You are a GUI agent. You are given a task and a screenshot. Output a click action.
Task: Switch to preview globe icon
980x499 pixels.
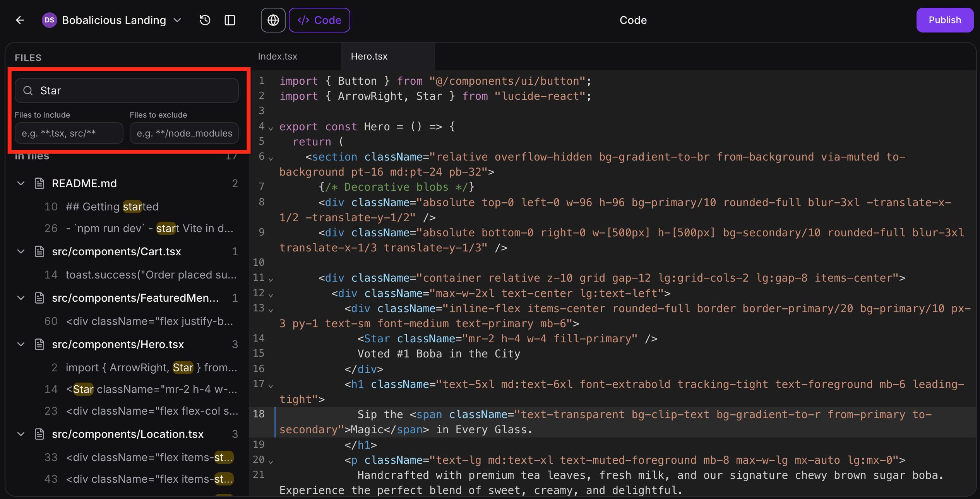click(x=273, y=20)
